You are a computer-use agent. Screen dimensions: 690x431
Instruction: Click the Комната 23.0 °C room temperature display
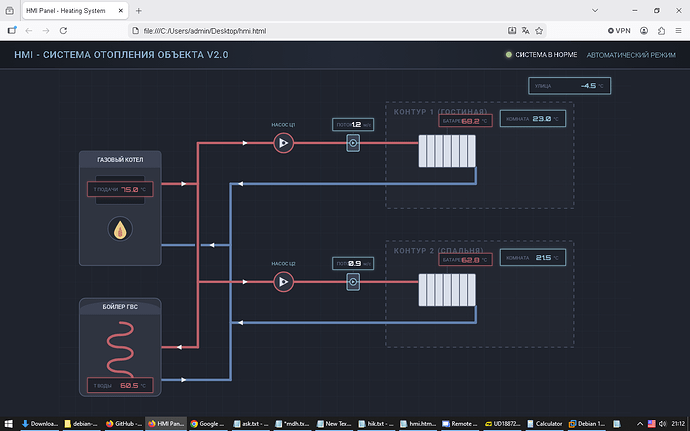(x=534, y=119)
